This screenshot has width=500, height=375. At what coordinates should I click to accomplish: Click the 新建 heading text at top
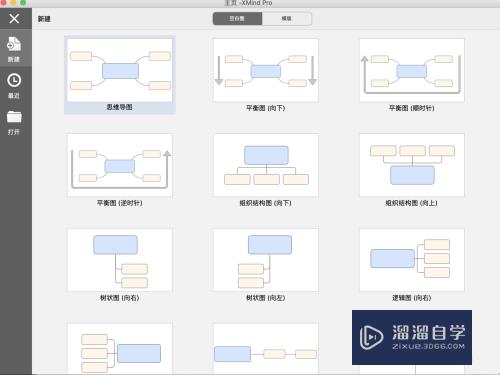(44, 19)
